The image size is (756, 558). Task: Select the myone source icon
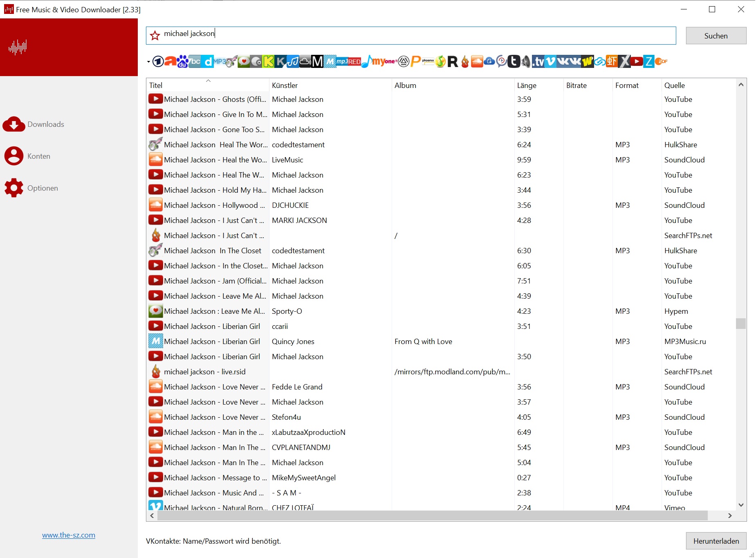[384, 61]
